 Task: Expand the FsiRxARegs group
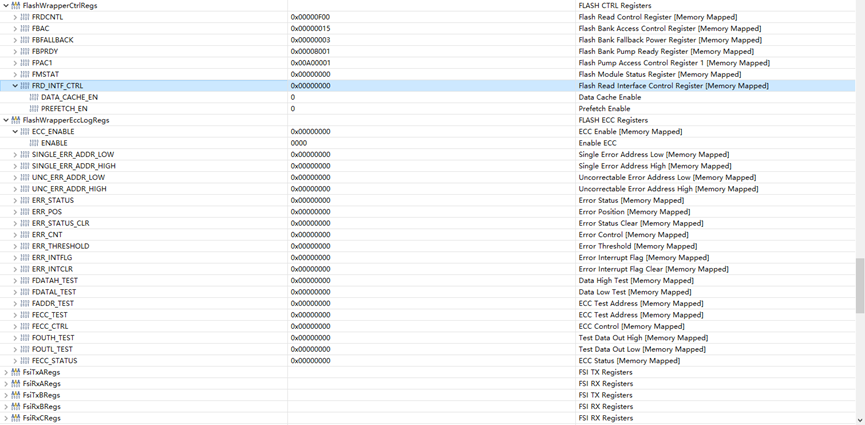[x=6, y=384]
